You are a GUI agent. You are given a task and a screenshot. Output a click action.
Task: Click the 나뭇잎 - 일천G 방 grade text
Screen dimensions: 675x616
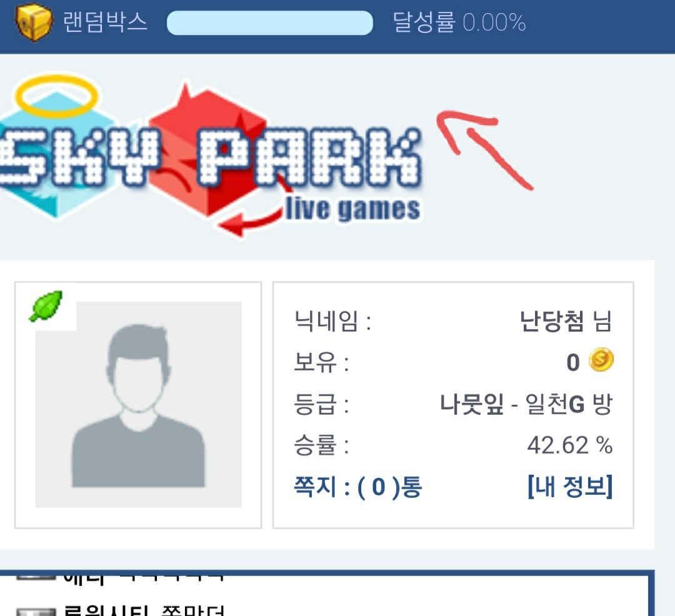526,404
